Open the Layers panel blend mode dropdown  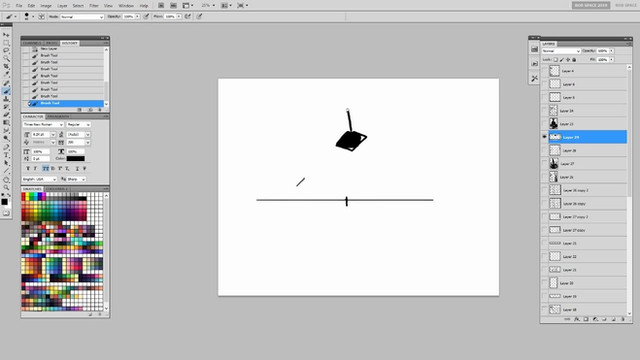tap(561, 51)
